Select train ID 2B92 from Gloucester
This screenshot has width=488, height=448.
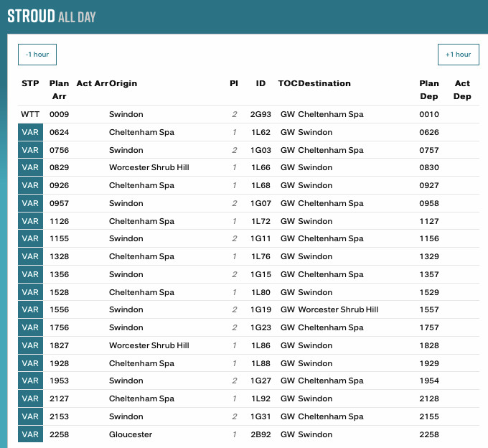click(261, 434)
